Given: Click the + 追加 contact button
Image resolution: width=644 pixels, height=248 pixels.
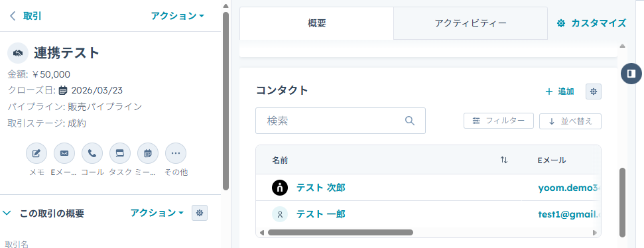Looking at the screenshot, I should (559, 92).
